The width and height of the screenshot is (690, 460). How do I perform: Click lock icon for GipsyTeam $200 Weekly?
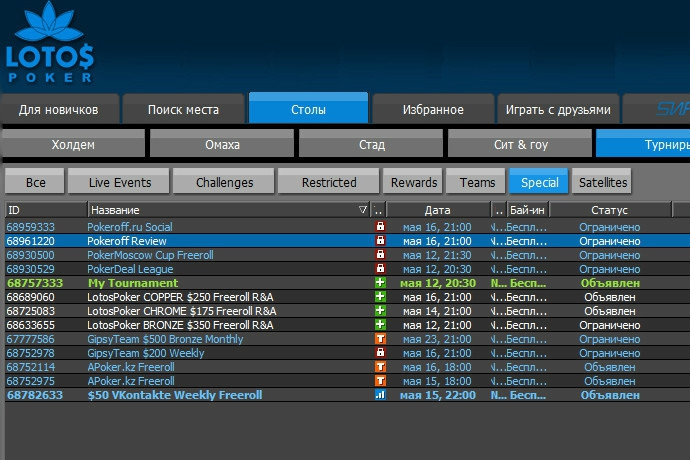pos(380,353)
